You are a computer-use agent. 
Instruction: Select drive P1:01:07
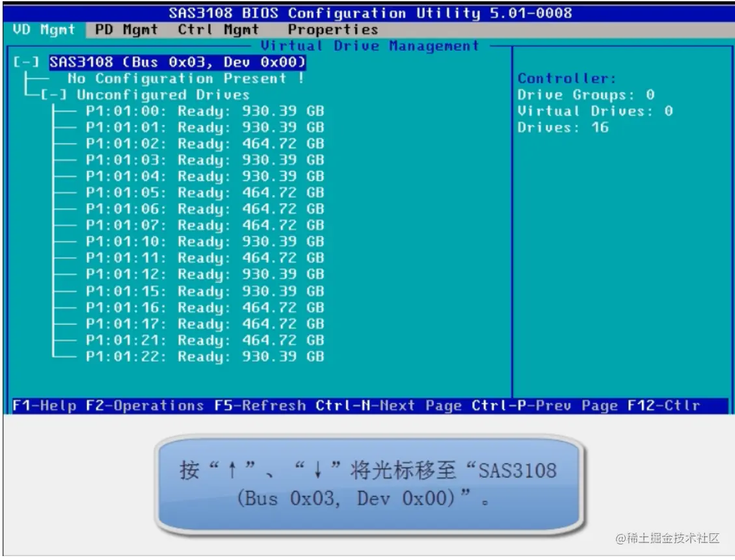point(205,225)
